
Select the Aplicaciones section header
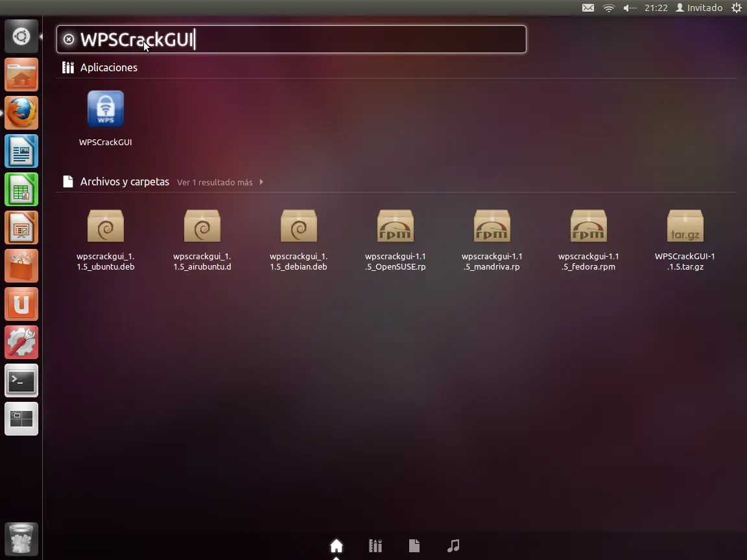(109, 67)
